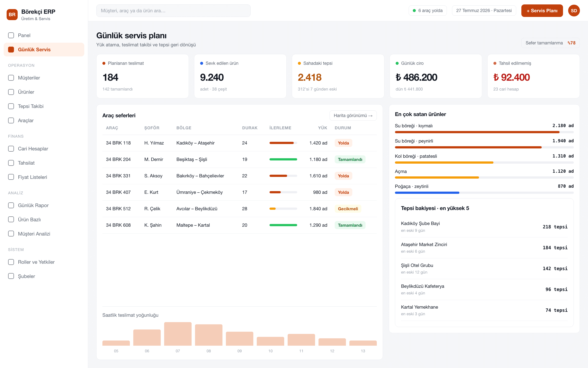Click the Su böreği · kıymalı sales bar
The height and width of the screenshot is (368, 588).
484,132
